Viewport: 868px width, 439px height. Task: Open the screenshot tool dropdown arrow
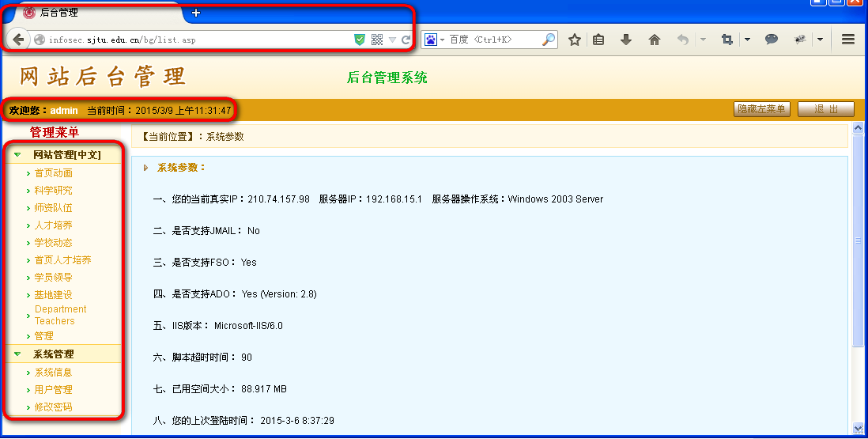(747, 40)
